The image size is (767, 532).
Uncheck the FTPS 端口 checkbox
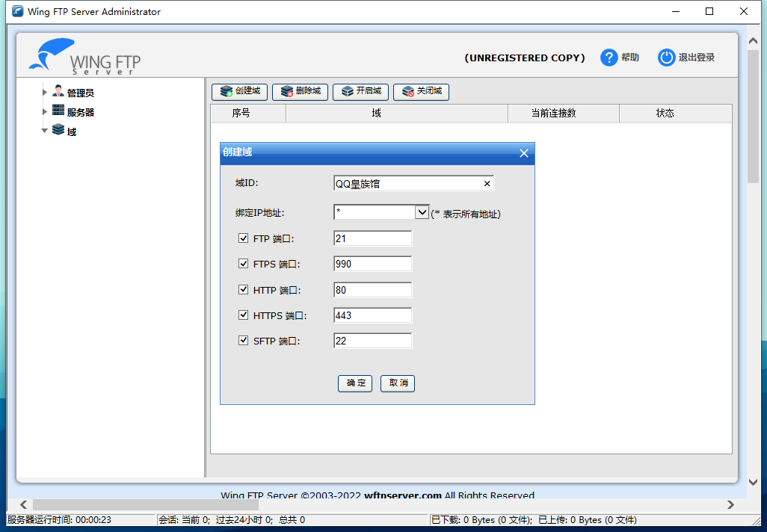click(243, 264)
